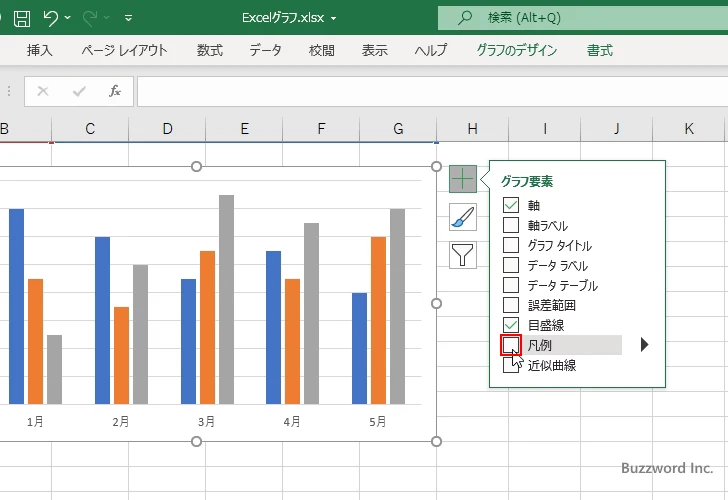Expand the 凡例 submenu arrow

645,345
